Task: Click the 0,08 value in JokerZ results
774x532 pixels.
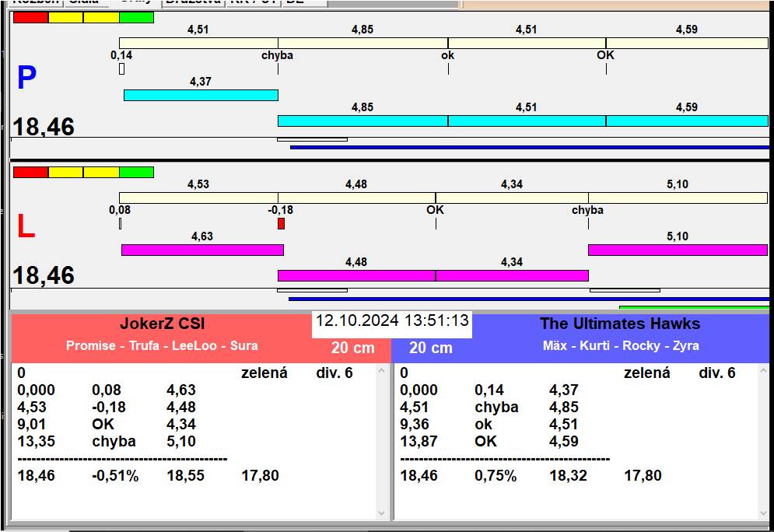Action: pos(107,390)
